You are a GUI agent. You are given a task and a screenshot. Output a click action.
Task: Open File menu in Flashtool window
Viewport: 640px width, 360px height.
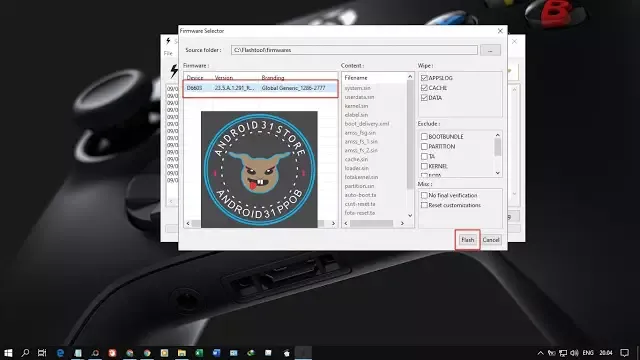tap(168, 53)
